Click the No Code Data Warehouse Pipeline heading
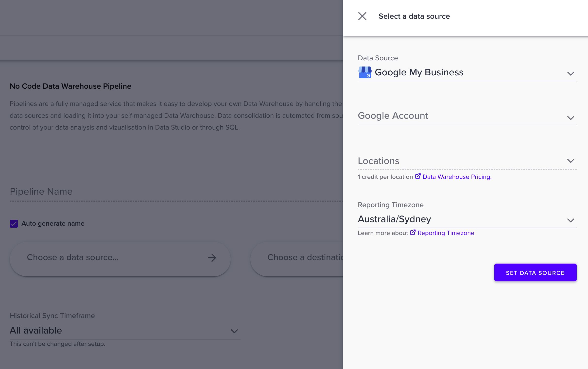588x369 pixels. click(70, 86)
